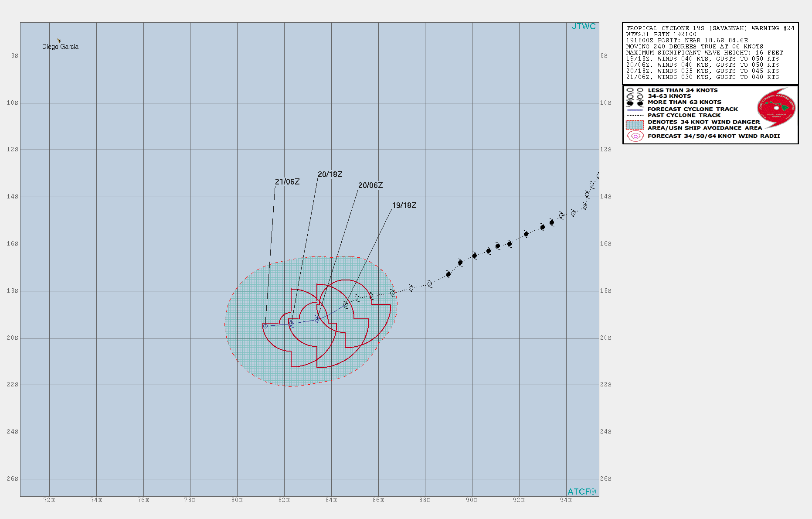The image size is (812, 519).
Task: Click the 22S latitude label on left axis
Action: point(13,385)
